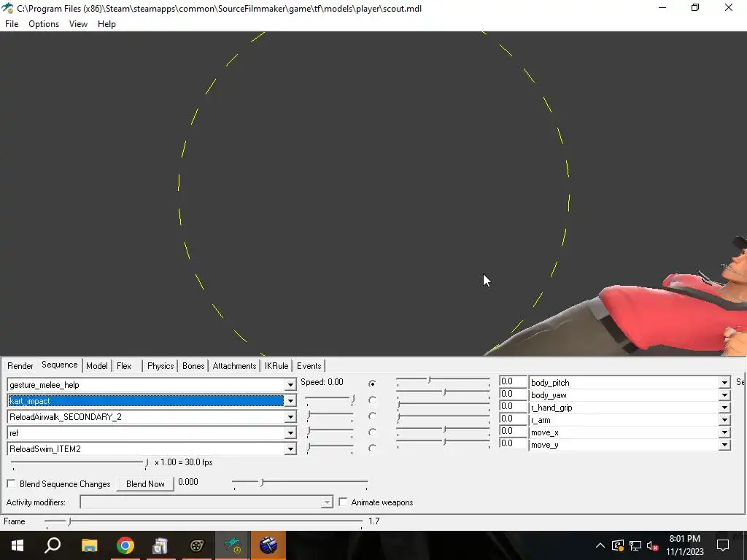747x560 pixels.
Task: Click the muted volume tray icon
Action: pos(653,545)
